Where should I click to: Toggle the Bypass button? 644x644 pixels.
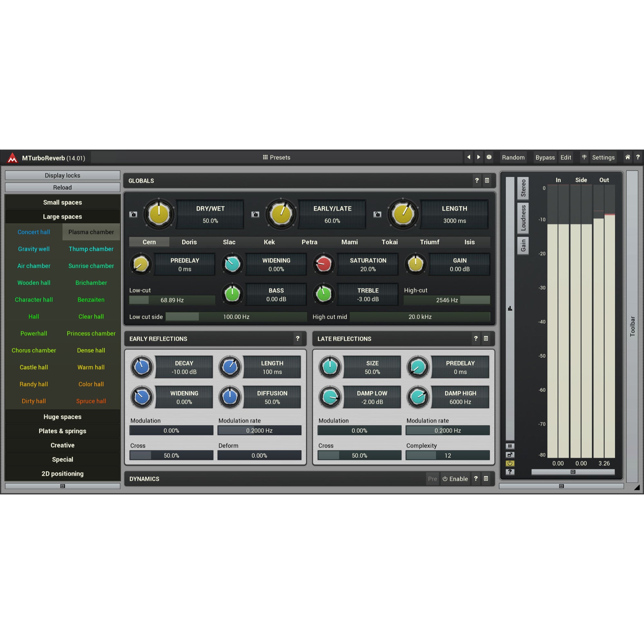(545, 157)
